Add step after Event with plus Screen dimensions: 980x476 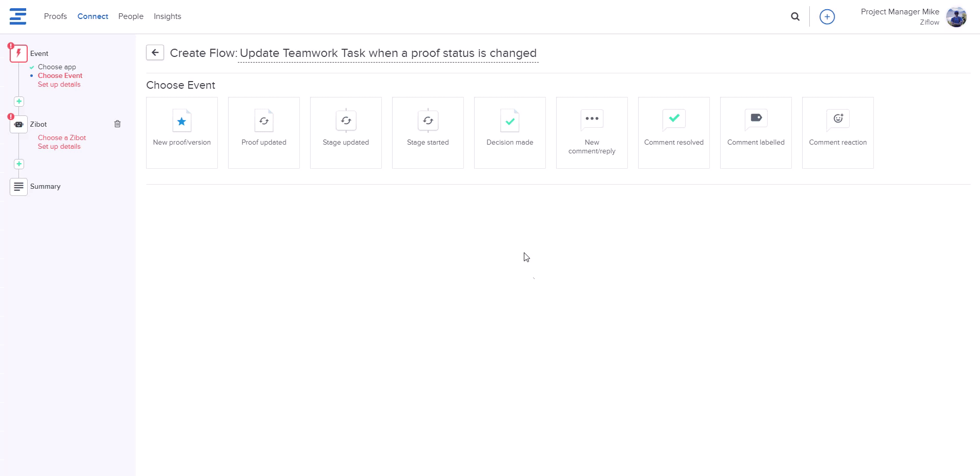19,102
